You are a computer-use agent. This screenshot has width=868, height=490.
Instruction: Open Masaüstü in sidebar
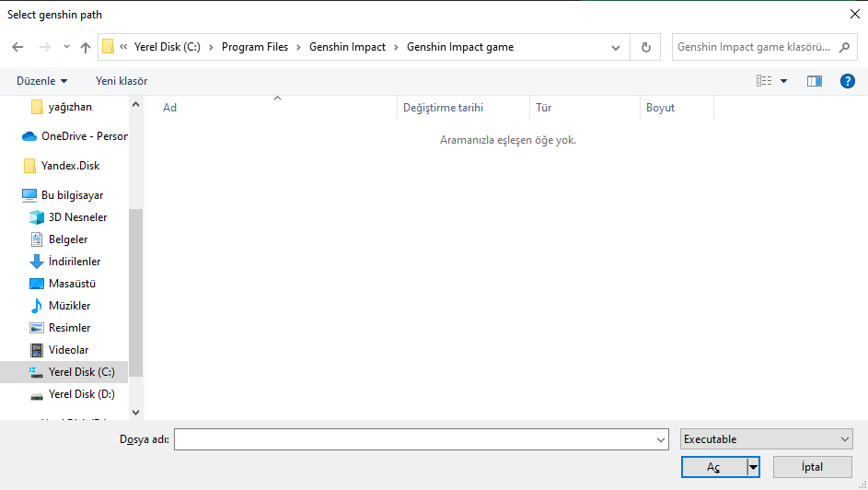coord(72,284)
